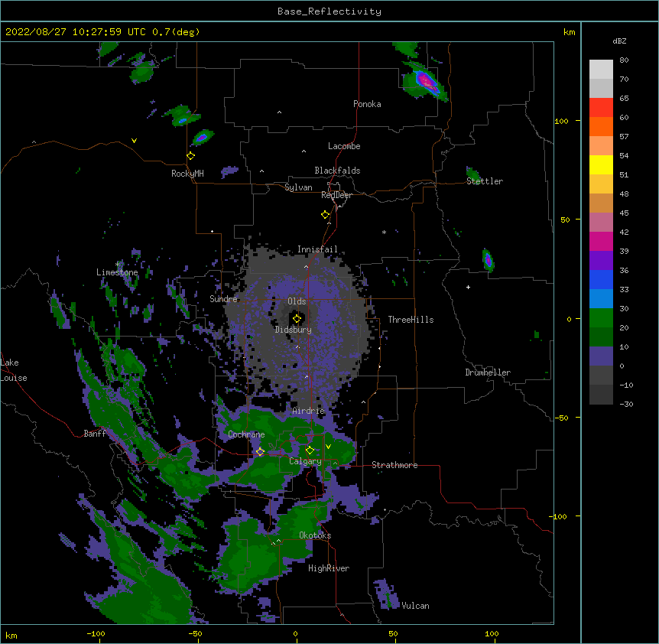Click the Sylvan city label

[x=298, y=187]
